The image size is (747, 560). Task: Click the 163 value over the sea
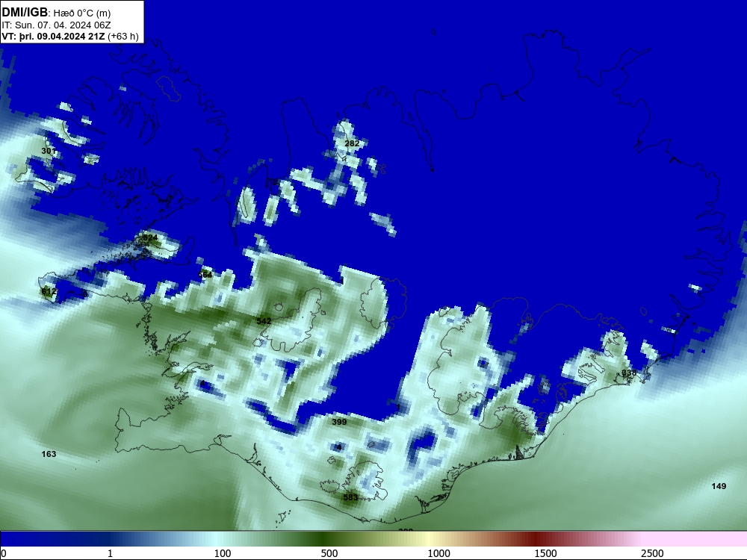(x=49, y=454)
